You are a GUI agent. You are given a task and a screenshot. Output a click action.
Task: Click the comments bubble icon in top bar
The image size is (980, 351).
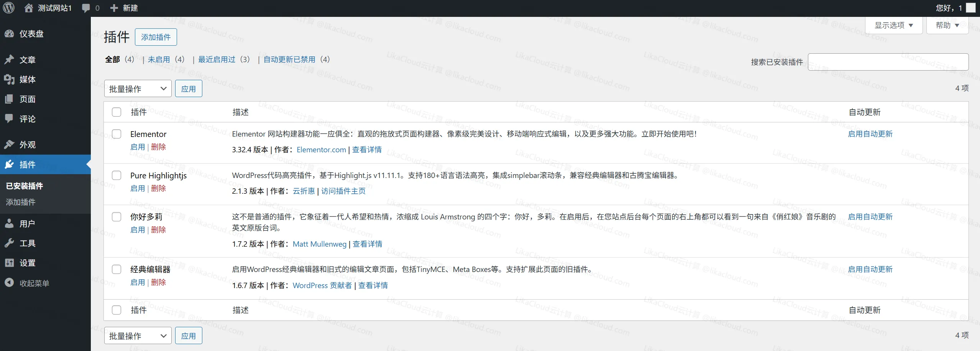85,8
